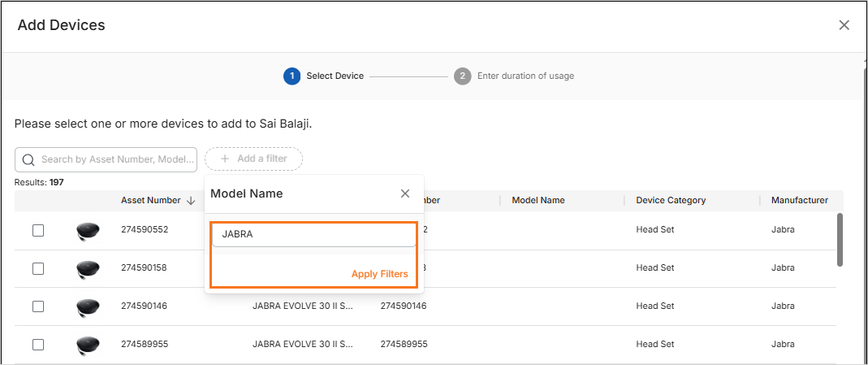Click the asset search input field
868x365 pixels.
click(114, 160)
